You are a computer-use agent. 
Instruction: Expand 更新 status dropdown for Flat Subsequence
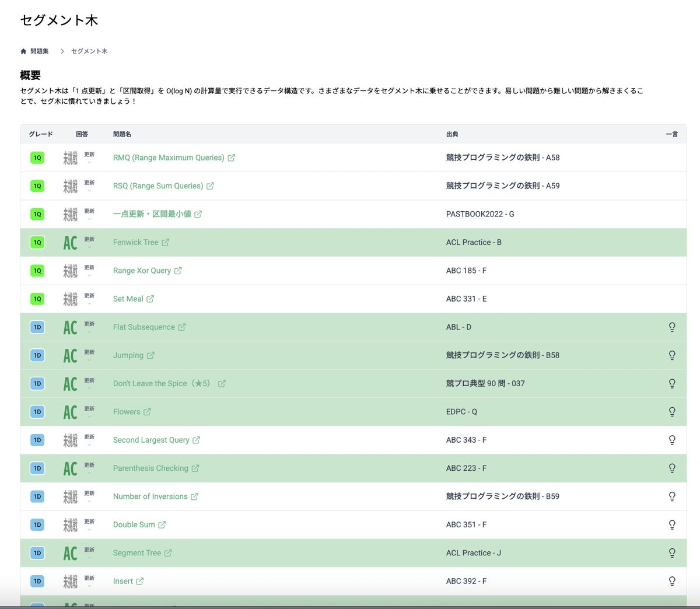tap(89, 327)
